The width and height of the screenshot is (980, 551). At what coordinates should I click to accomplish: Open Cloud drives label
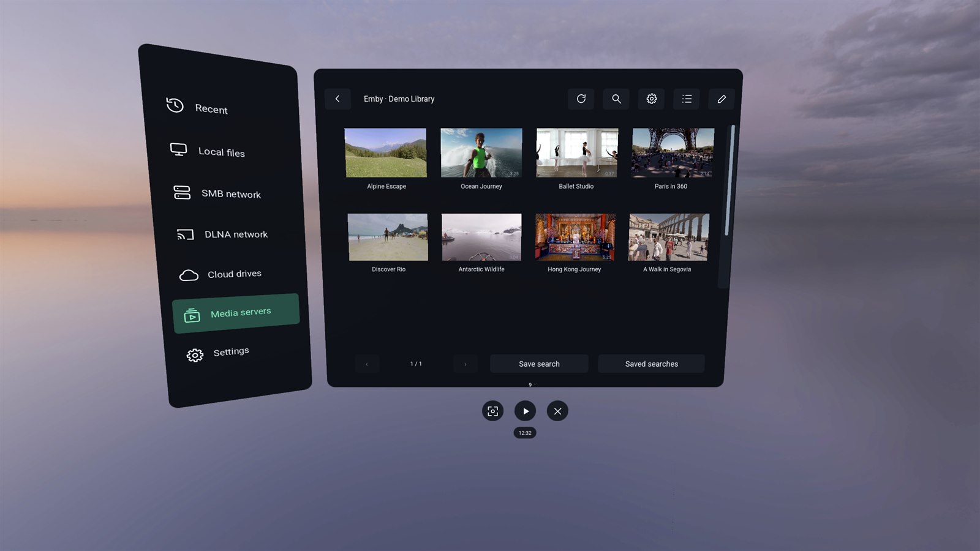tap(235, 274)
